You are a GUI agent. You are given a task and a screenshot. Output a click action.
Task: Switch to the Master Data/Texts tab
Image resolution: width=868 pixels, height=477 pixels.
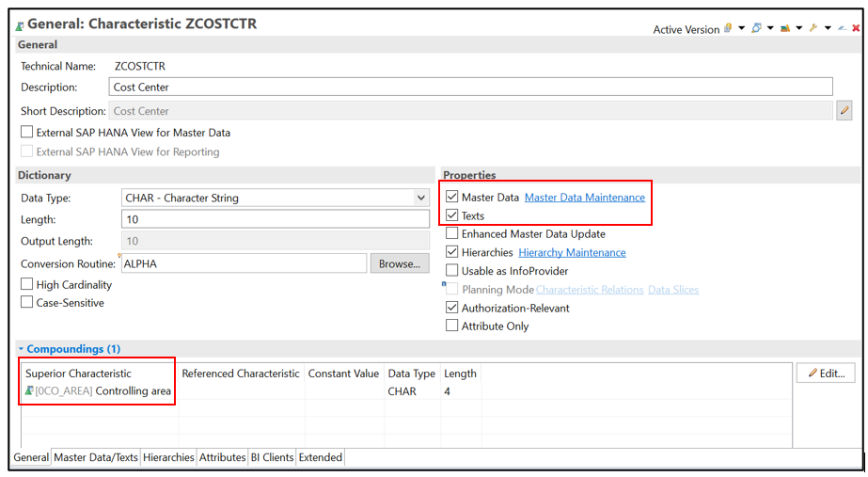point(96,457)
